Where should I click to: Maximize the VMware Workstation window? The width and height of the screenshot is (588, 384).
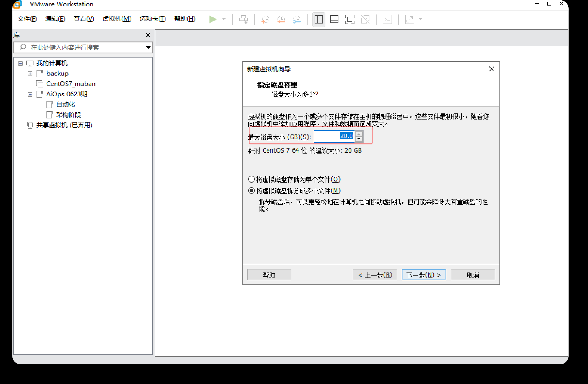point(549,4)
